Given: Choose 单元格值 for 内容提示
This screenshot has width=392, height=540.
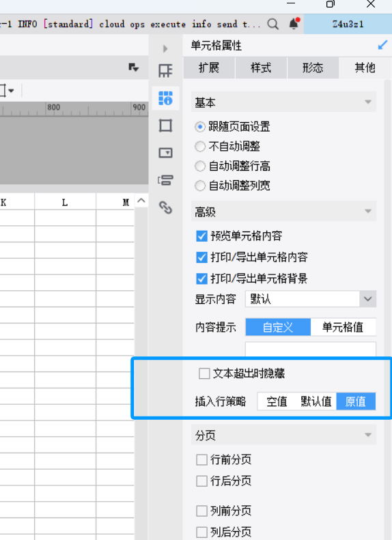Looking at the screenshot, I should 343,327.
